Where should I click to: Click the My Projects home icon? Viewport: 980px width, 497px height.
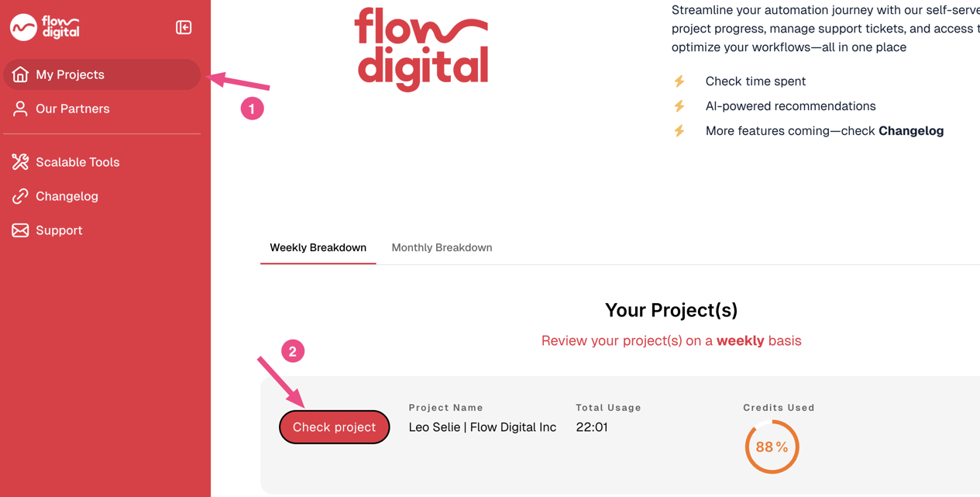point(20,74)
